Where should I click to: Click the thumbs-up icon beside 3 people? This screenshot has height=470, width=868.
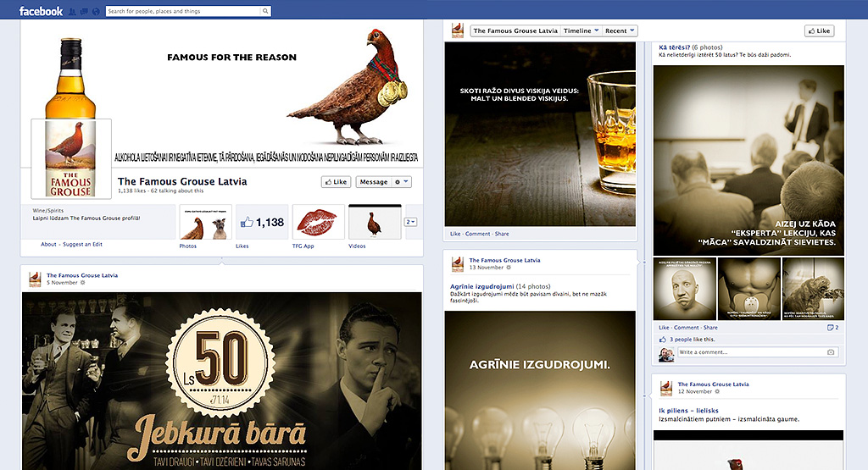(x=663, y=340)
